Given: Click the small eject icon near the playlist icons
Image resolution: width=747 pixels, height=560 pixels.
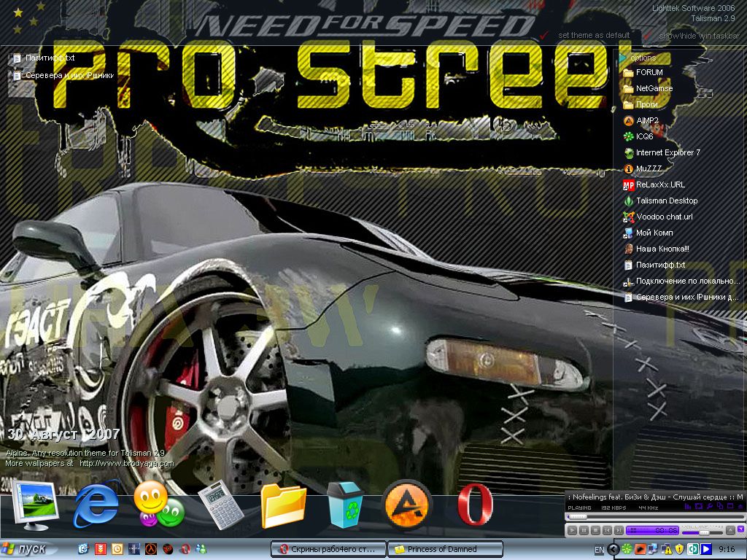Looking at the screenshot, I should click(x=740, y=506).
